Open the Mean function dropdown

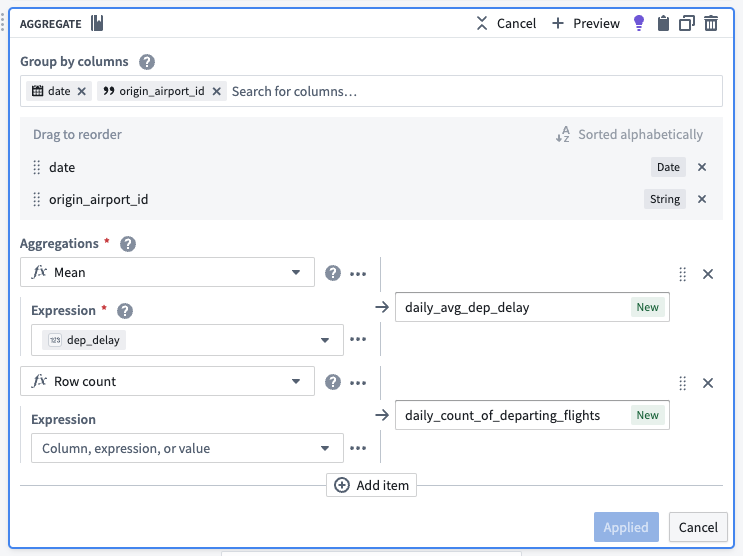tap(167, 272)
